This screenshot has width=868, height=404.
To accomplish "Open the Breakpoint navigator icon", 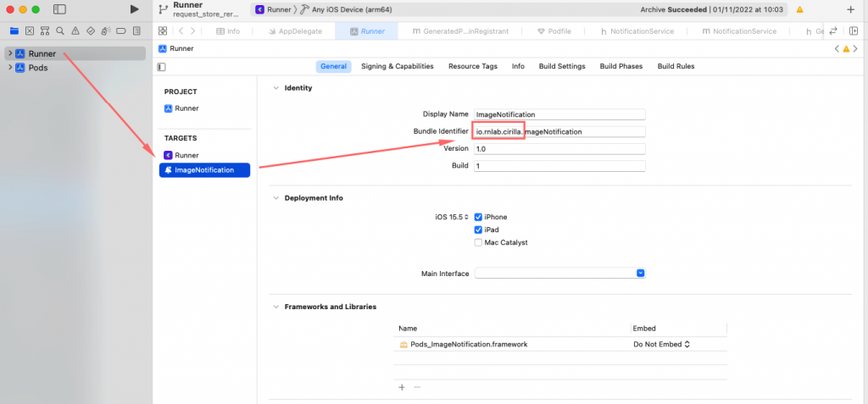I will [121, 31].
